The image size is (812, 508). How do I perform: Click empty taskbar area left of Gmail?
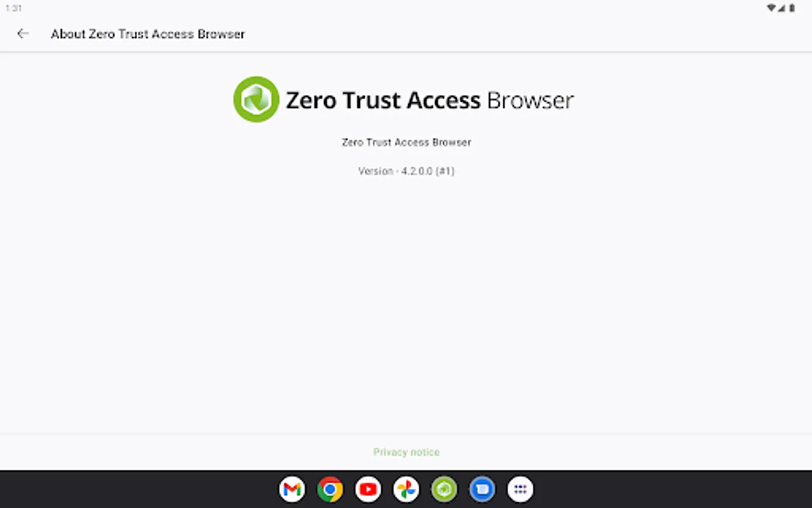click(141, 489)
